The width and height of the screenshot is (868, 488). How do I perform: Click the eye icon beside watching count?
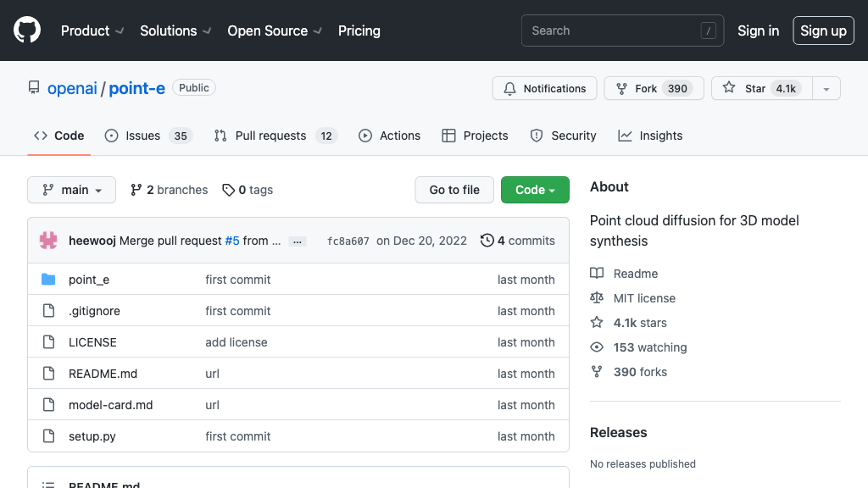[x=597, y=347]
